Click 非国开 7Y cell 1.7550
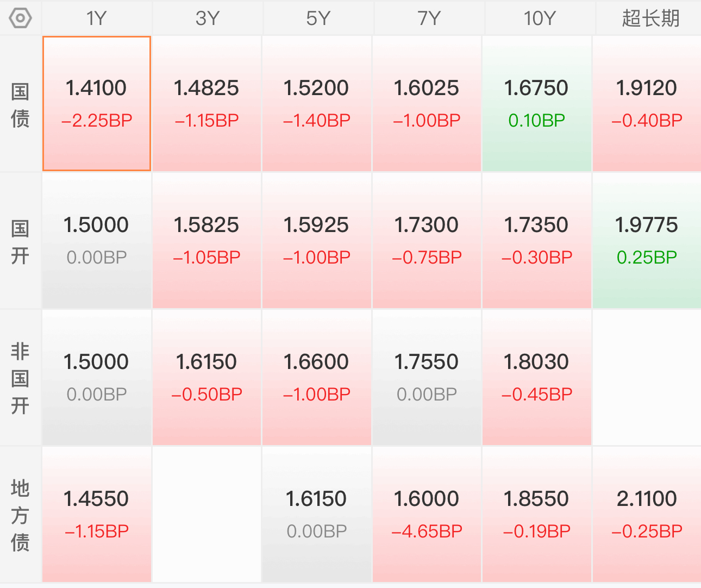Viewport: 701px width, 588px height. click(427, 378)
